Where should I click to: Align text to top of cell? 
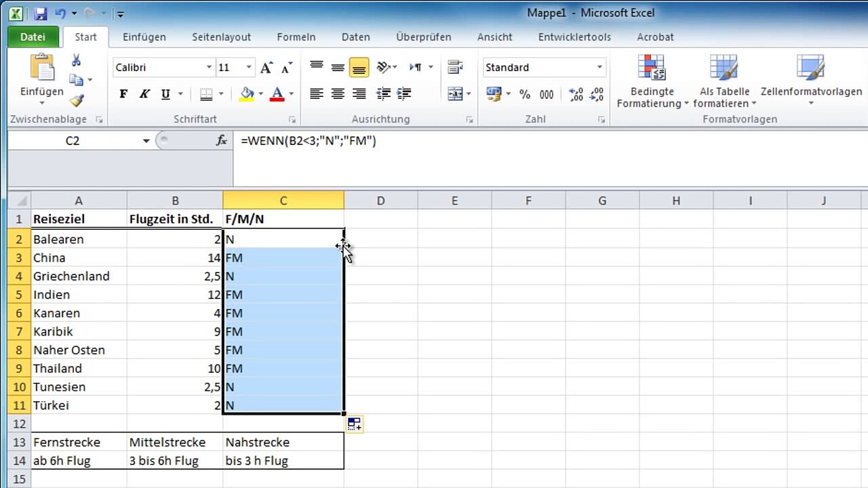(x=317, y=66)
